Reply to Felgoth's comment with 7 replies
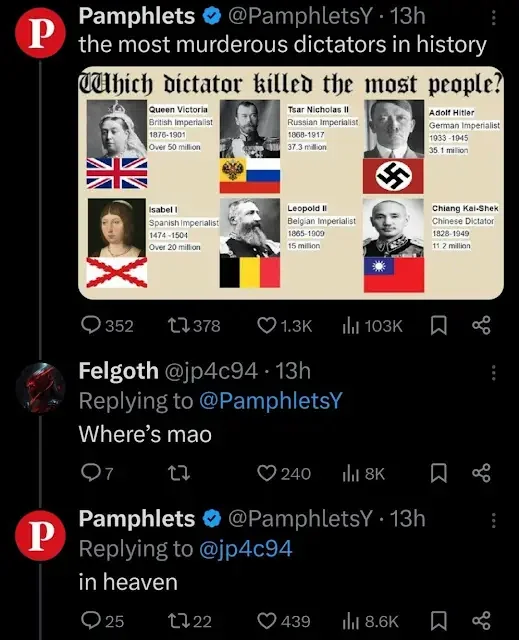Screen dimensions: 519x640 pyautogui.click(x=97, y=473)
